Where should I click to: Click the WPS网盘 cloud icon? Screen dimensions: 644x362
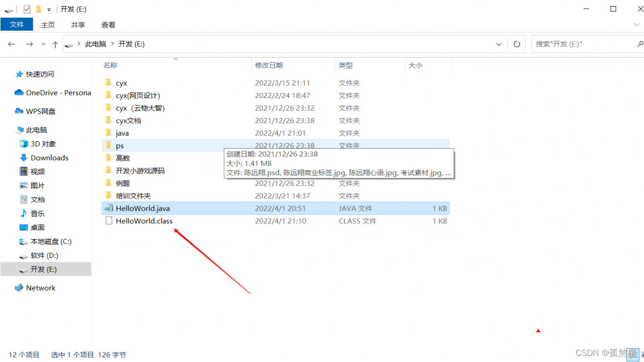(19, 111)
